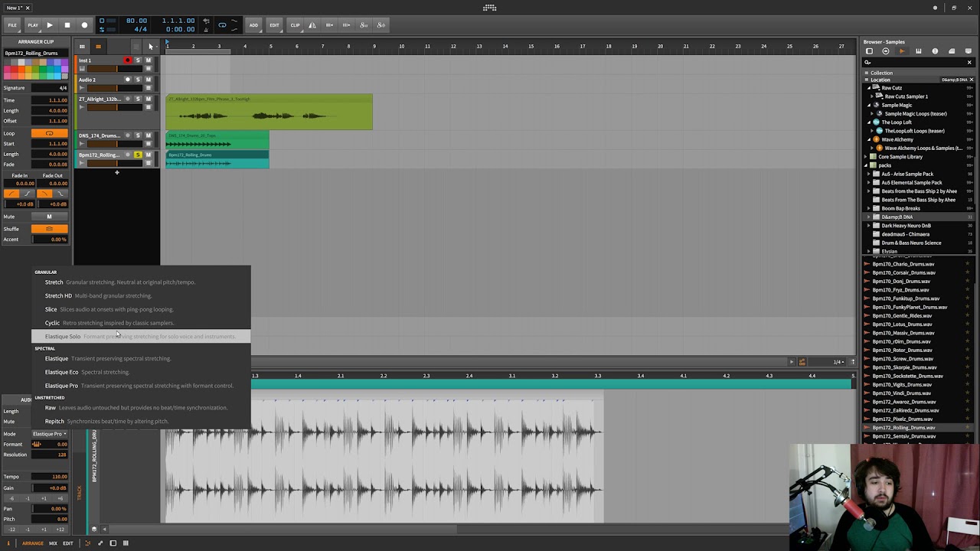Click the Gain slider showing +0.0 dB
This screenshot has width=980, height=551.
[49, 487]
